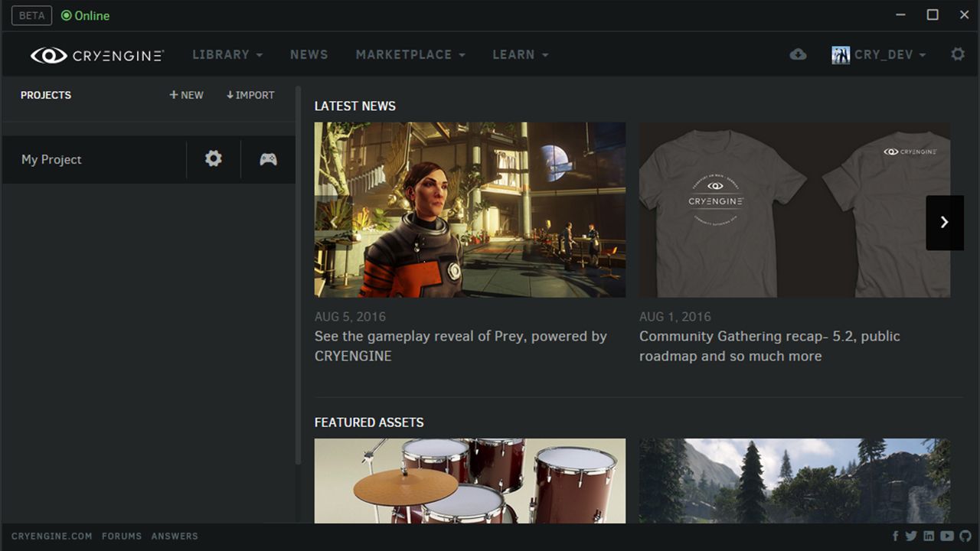The width and height of the screenshot is (980, 551).
Task: Click the right arrow to view next news
Action: click(x=945, y=223)
